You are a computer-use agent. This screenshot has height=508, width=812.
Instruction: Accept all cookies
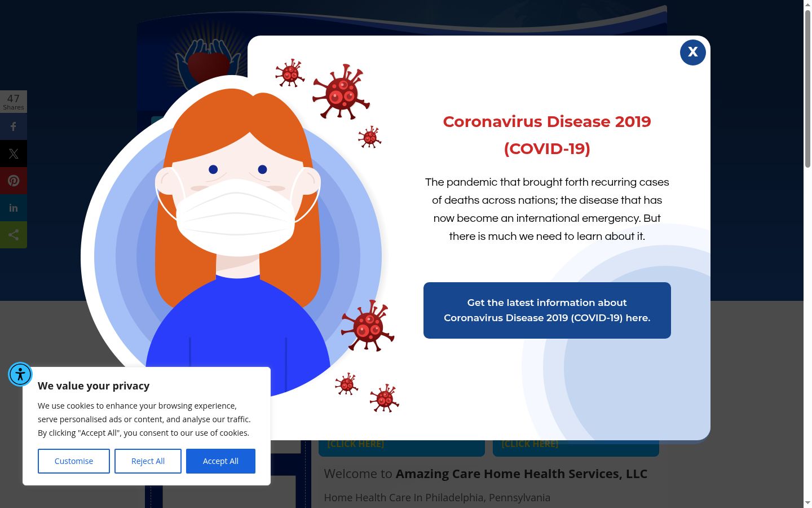(x=220, y=461)
